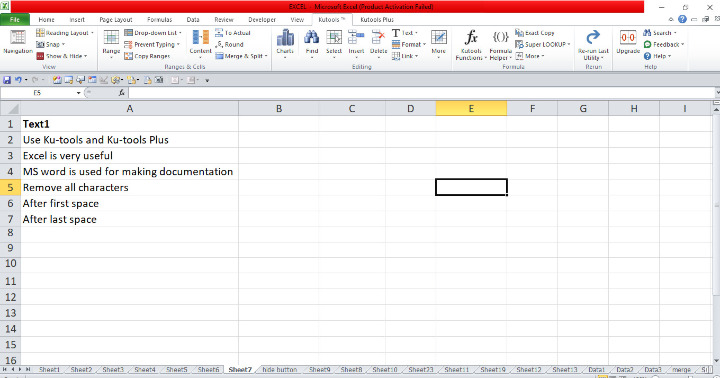Switch to the hide button worksheet tab
This screenshot has width=720, height=378.
[x=280, y=369]
